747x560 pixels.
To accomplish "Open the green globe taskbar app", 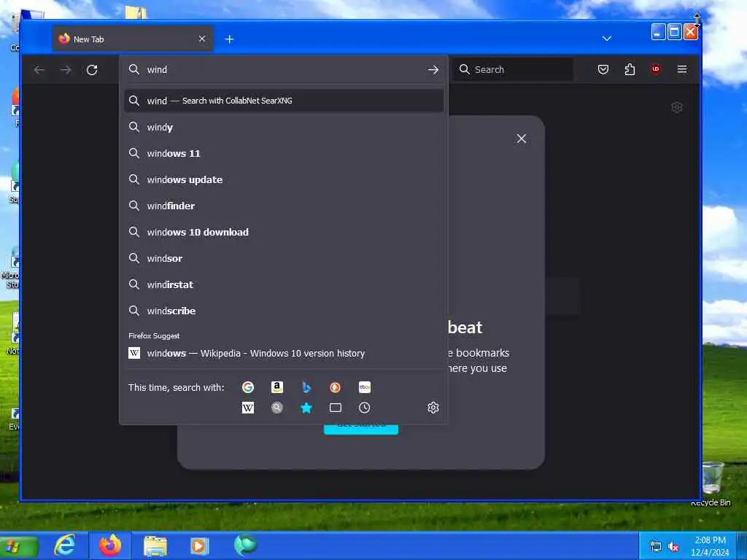I will 245,545.
